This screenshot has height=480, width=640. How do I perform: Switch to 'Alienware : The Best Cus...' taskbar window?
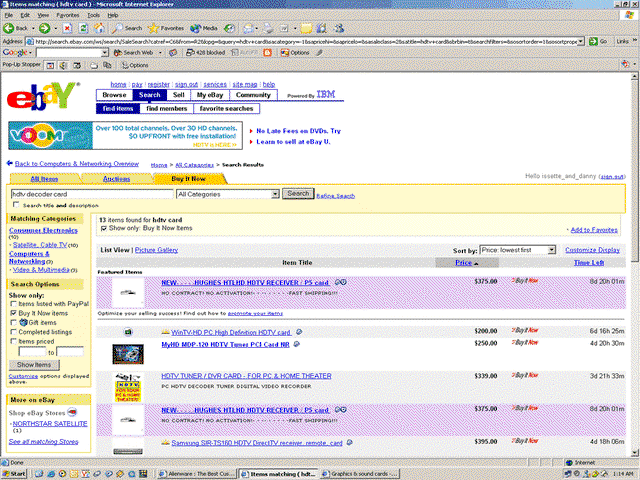pyautogui.click(x=197, y=473)
